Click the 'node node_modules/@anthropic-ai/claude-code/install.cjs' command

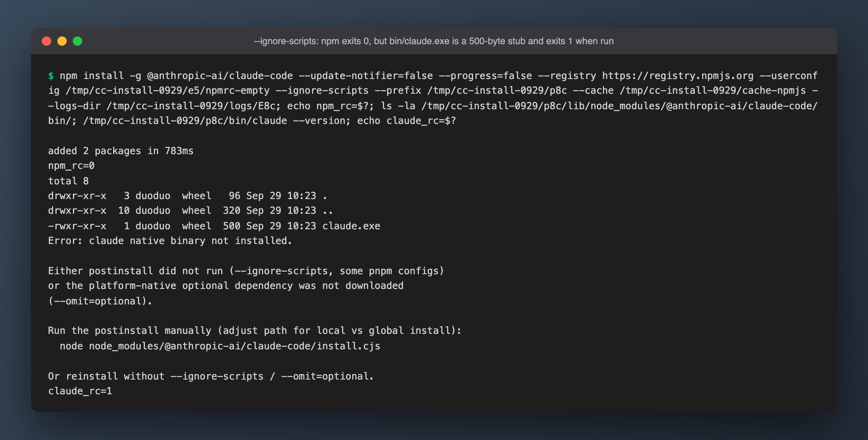coord(220,346)
